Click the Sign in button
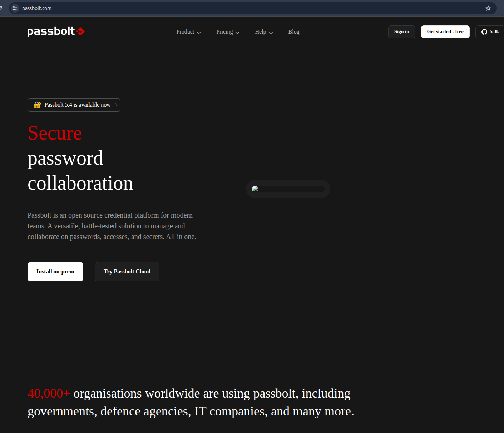 [x=402, y=32]
